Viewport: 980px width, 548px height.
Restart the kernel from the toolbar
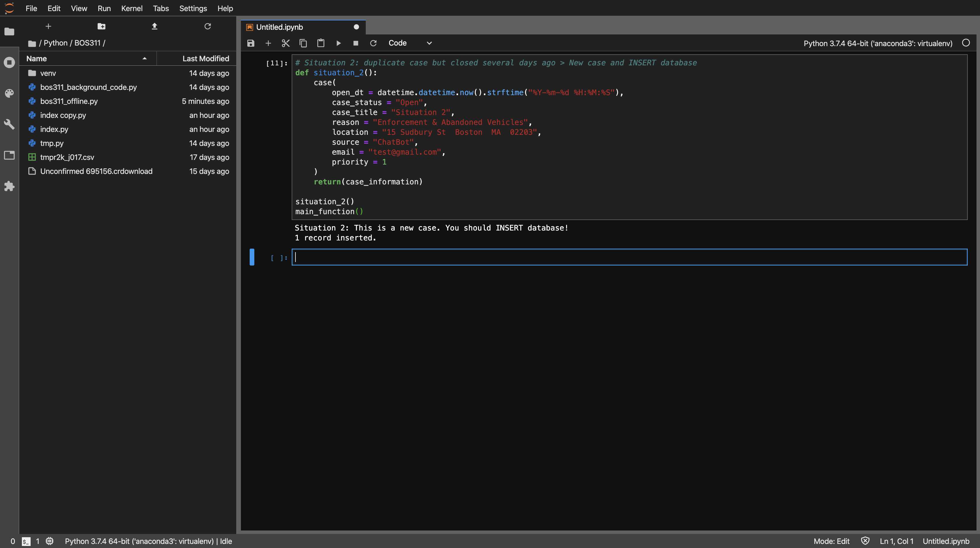click(373, 43)
